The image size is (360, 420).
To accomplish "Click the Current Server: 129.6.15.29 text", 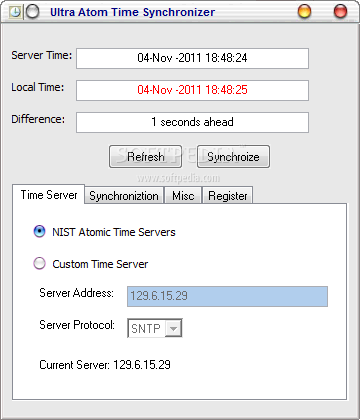I will [x=105, y=365].
